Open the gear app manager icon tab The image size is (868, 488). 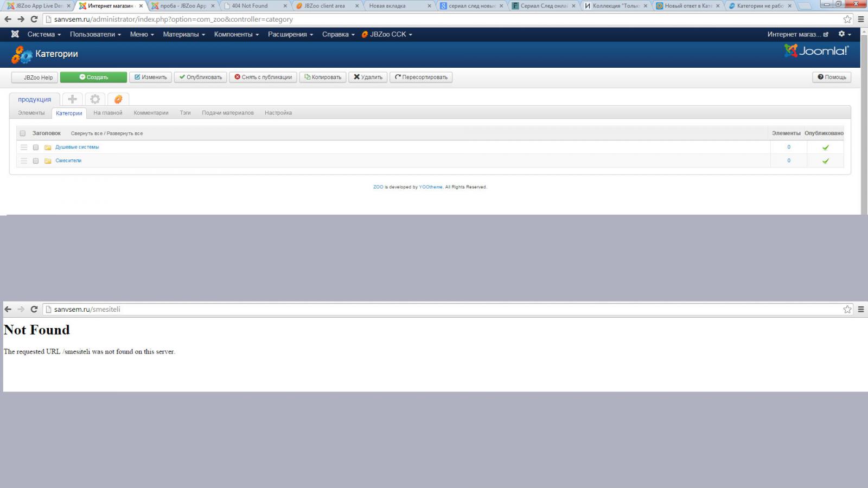click(x=95, y=99)
